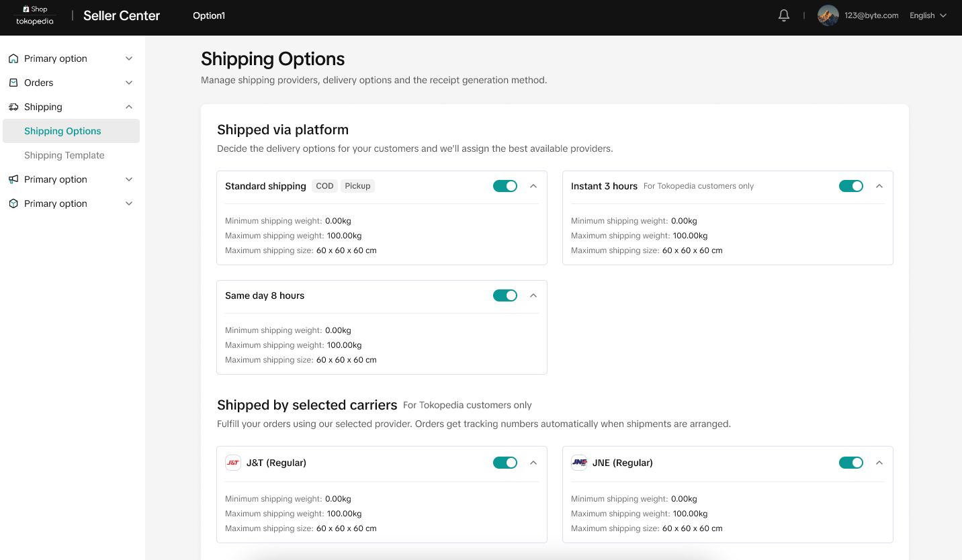Expand the Orders sidebar menu
Image resolution: width=962 pixels, height=560 pixels.
click(129, 83)
